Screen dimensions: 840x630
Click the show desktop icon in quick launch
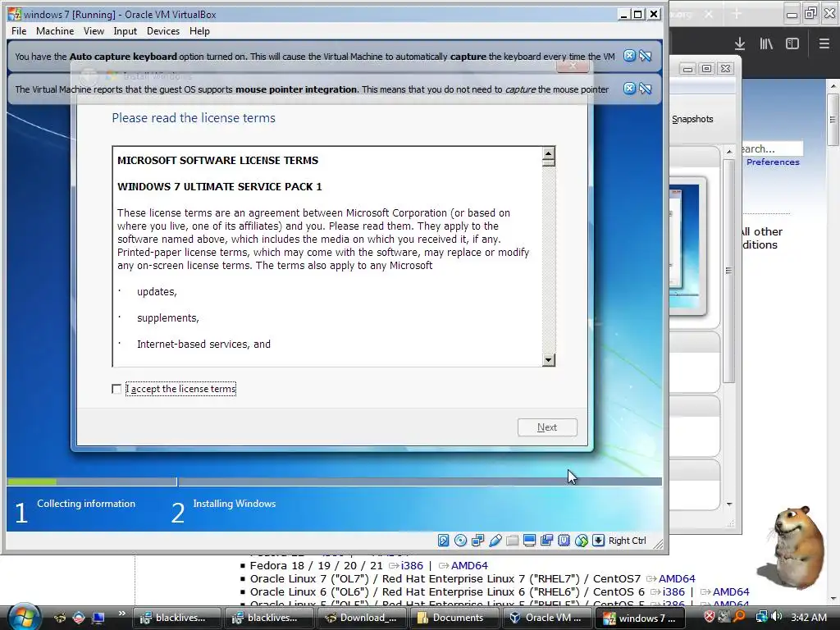click(x=98, y=618)
